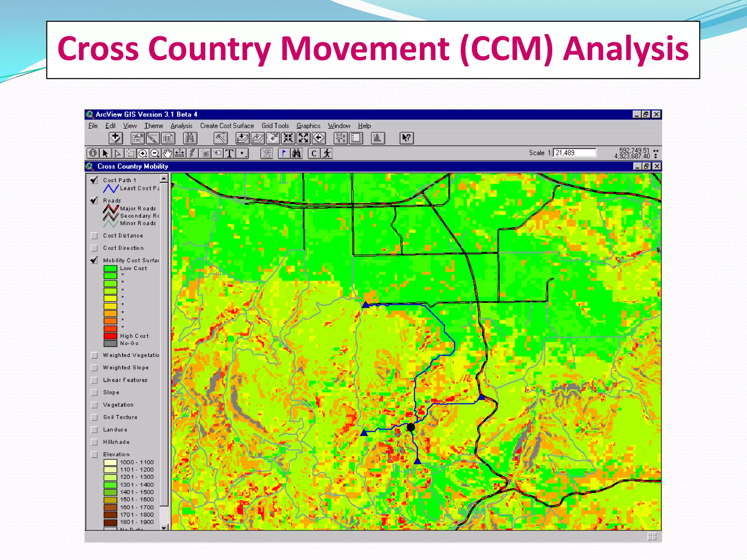Viewport: 747px width, 560px height.
Task: Enable the Cost Distance theme
Action: click(94, 236)
